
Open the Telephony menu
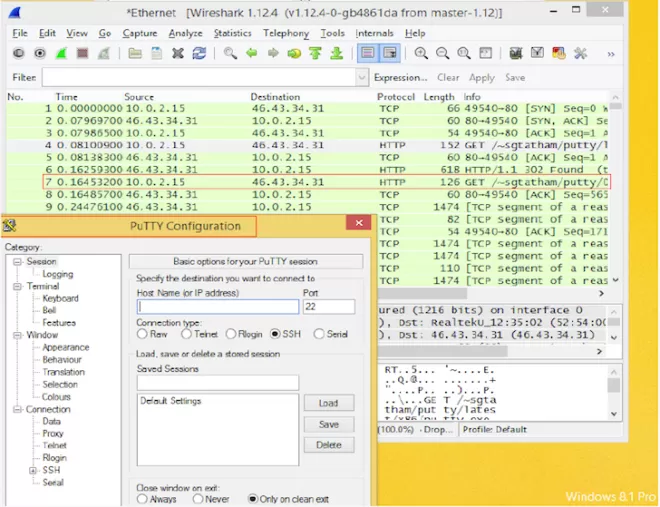click(x=286, y=33)
